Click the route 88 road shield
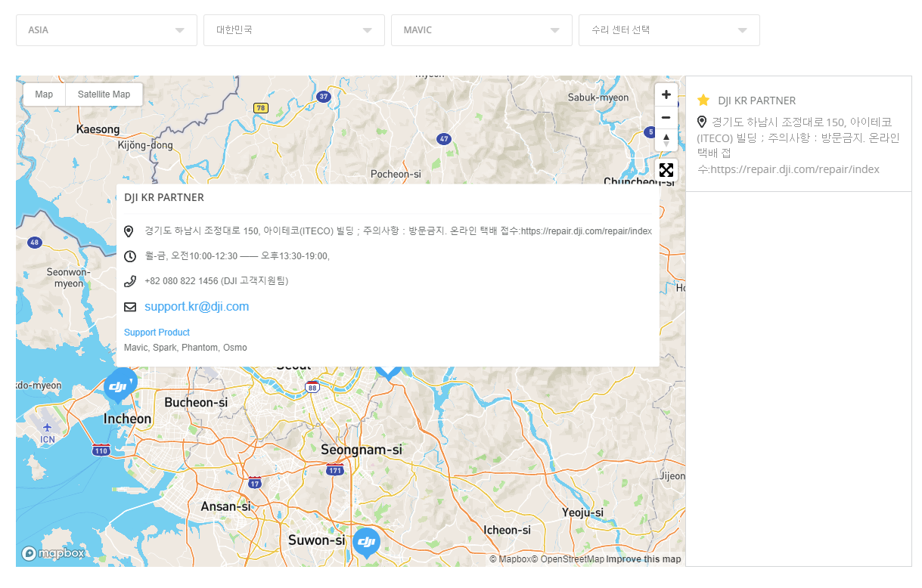 click(312, 388)
